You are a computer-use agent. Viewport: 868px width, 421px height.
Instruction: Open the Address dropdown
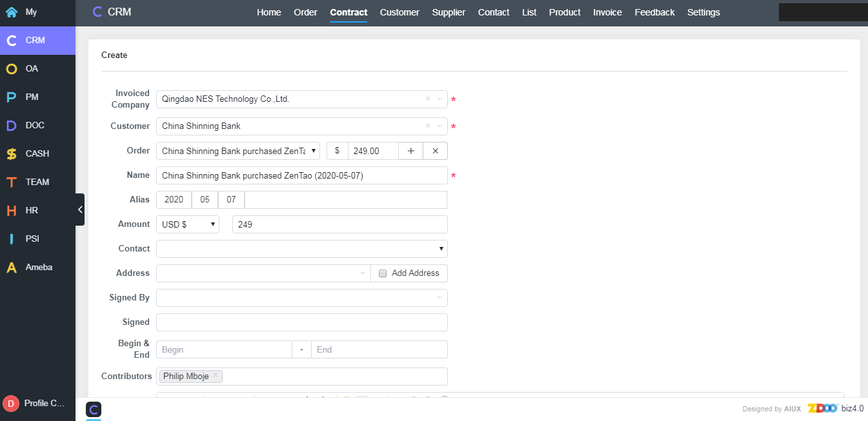(x=263, y=273)
